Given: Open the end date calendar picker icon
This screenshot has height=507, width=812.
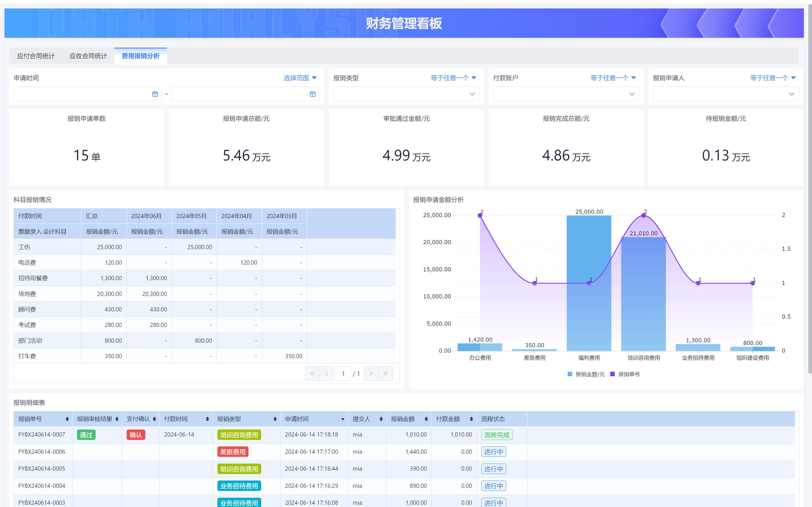Looking at the screenshot, I should tap(313, 94).
